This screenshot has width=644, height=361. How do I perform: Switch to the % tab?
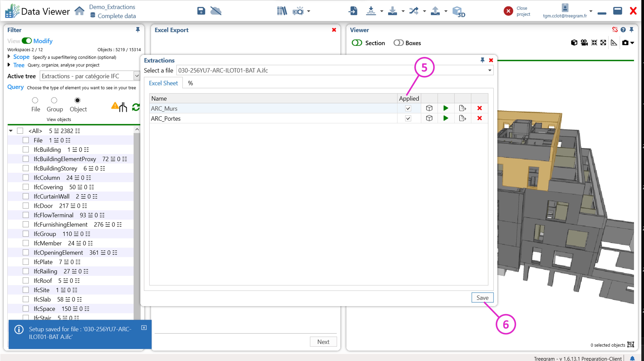[x=190, y=83]
